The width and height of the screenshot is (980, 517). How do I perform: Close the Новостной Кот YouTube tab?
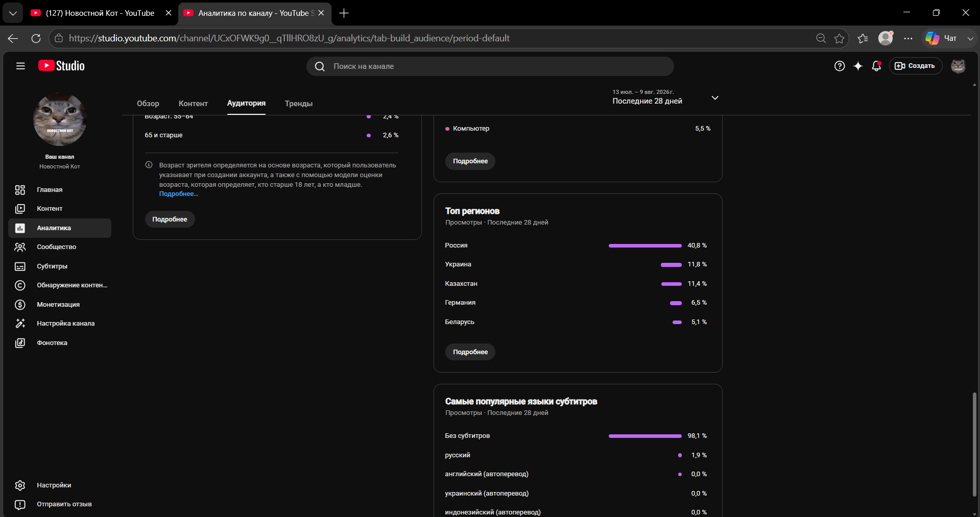click(169, 13)
